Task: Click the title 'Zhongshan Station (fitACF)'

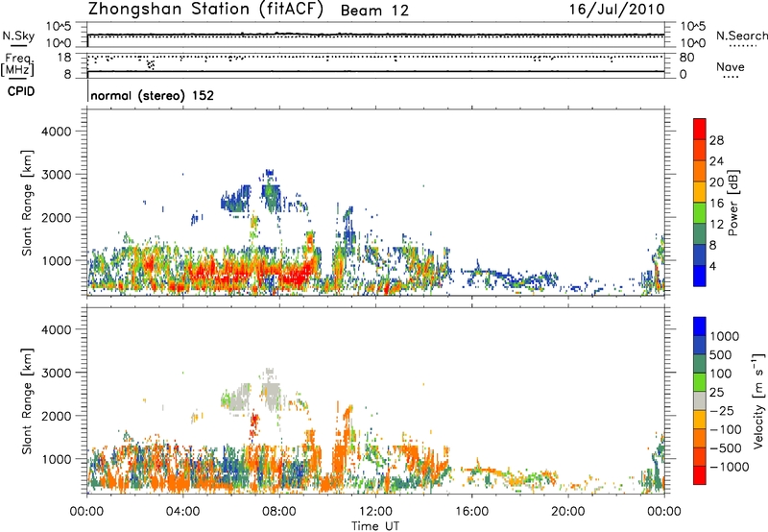Action: [x=205, y=10]
